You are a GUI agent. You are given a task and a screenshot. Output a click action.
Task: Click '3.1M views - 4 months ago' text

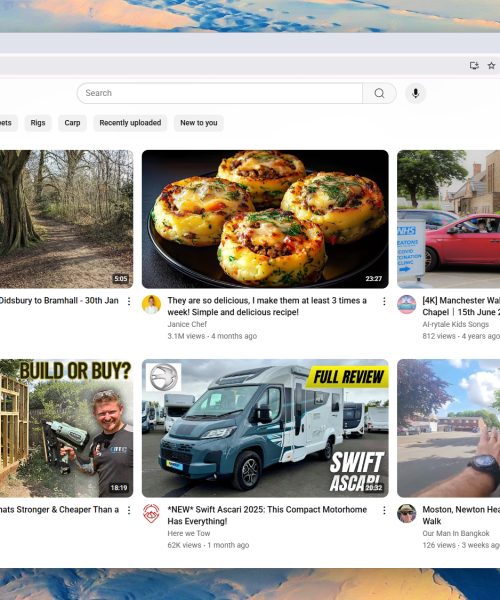[x=212, y=336]
